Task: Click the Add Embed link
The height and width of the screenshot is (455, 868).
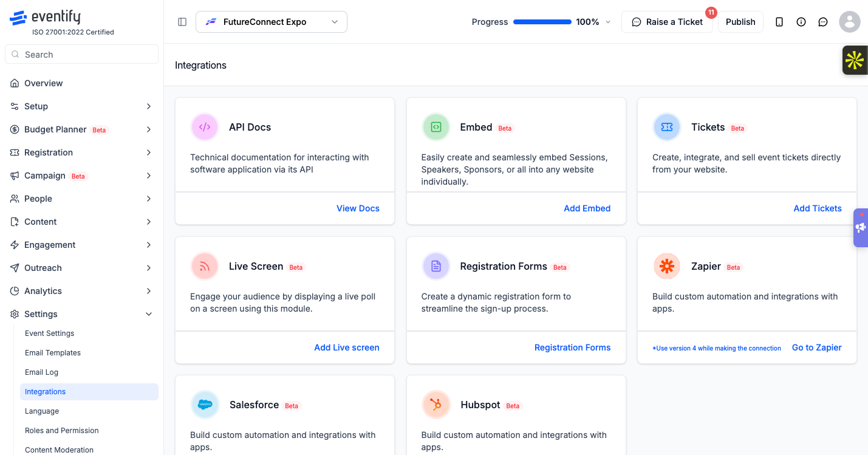Action: (587, 208)
